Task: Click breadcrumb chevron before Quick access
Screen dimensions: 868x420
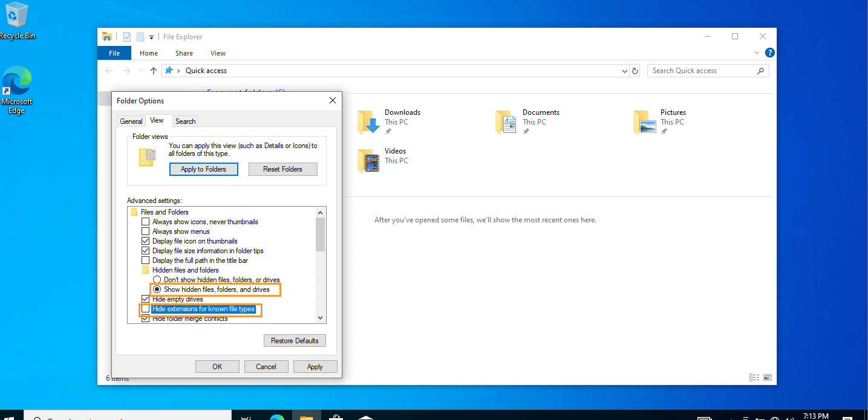Action: pyautogui.click(x=178, y=71)
